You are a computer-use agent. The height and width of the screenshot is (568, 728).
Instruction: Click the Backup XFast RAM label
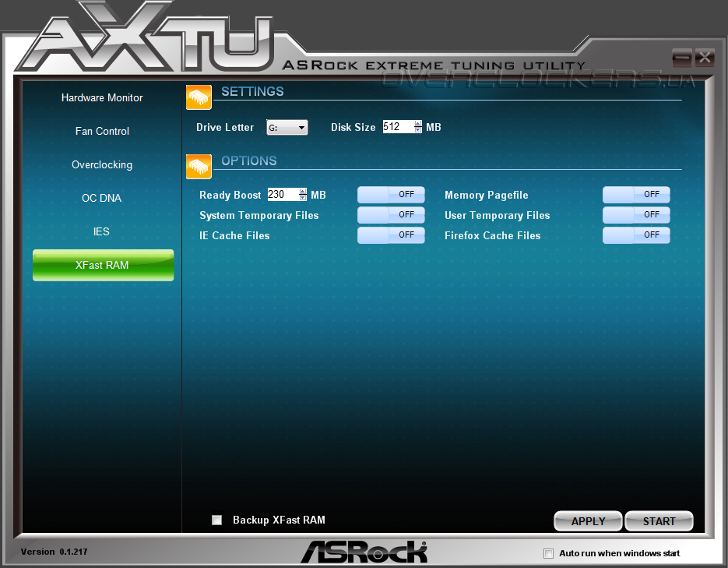tap(279, 520)
